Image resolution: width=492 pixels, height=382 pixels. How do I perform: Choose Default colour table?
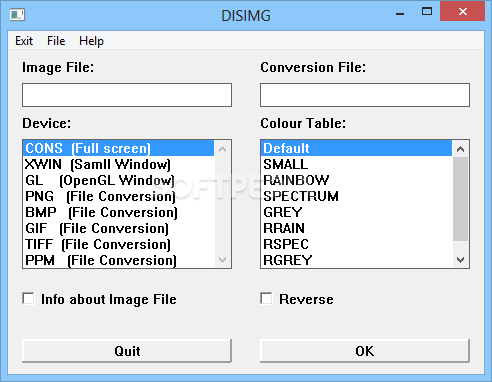click(x=356, y=148)
